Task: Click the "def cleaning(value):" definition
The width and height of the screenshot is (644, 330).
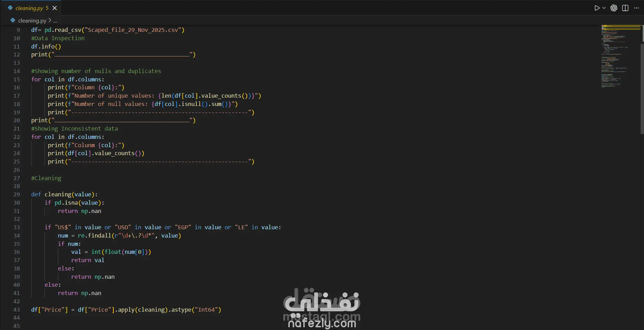Action: [x=64, y=194]
